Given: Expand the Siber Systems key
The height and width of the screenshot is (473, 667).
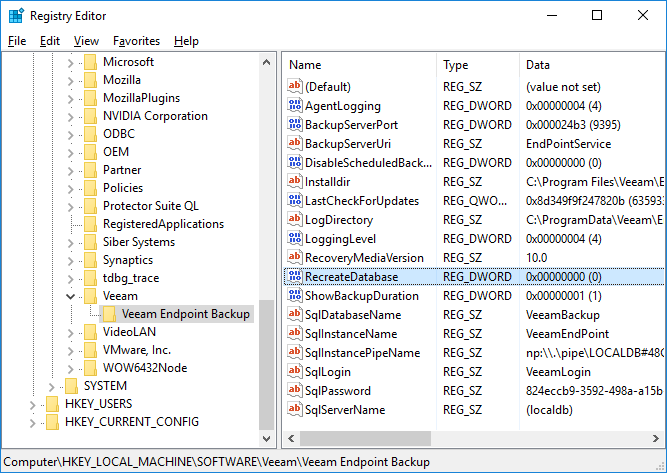Looking at the screenshot, I should coord(71,242).
